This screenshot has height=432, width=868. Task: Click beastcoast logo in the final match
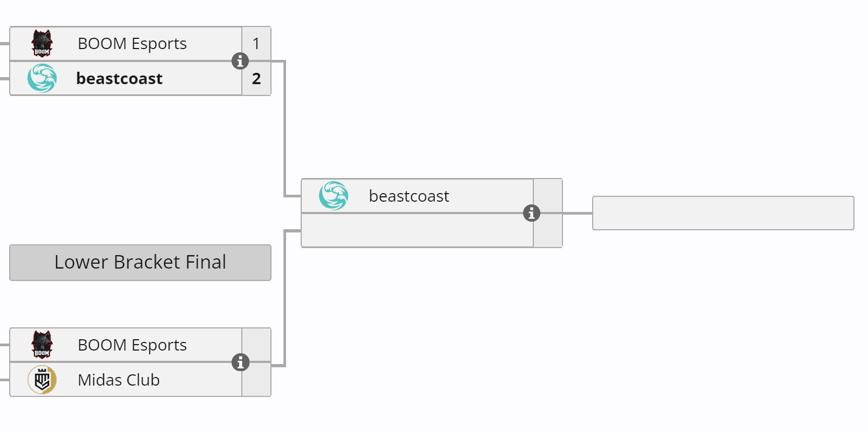(x=334, y=196)
